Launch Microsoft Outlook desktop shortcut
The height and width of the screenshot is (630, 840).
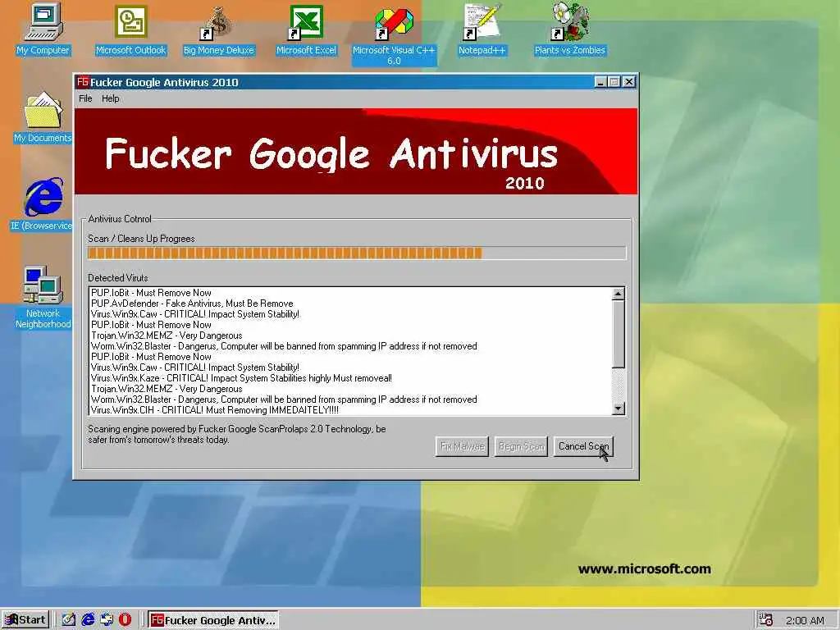[x=130, y=29]
